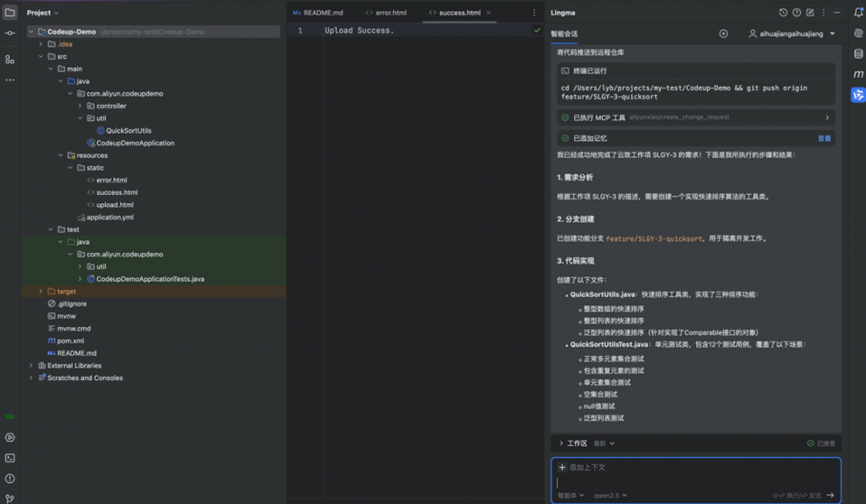This screenshot has height=504, width=866.
Task: Open the 智能体 agent mode dropdown
Action: [x=570, y=495]
